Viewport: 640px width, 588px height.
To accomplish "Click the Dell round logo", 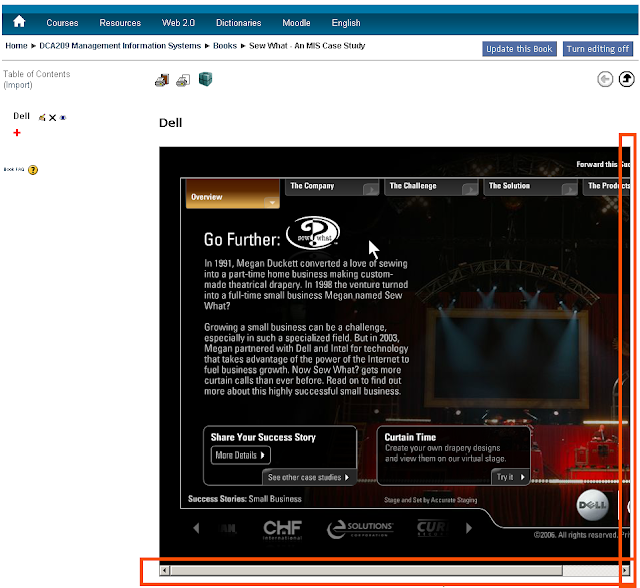I will click(x=593, y=505).
